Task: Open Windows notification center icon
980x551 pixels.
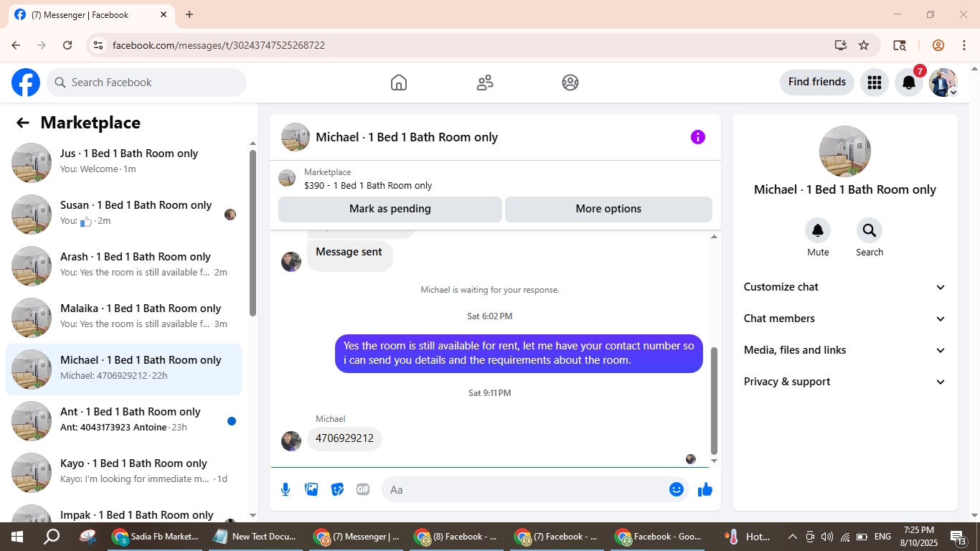Action: (x=959, y=537)
